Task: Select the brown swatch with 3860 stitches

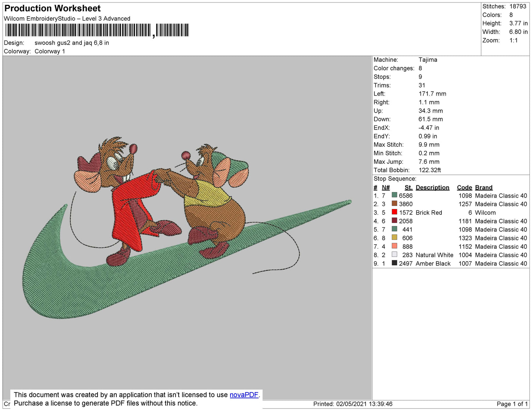Action: (394, 204)
